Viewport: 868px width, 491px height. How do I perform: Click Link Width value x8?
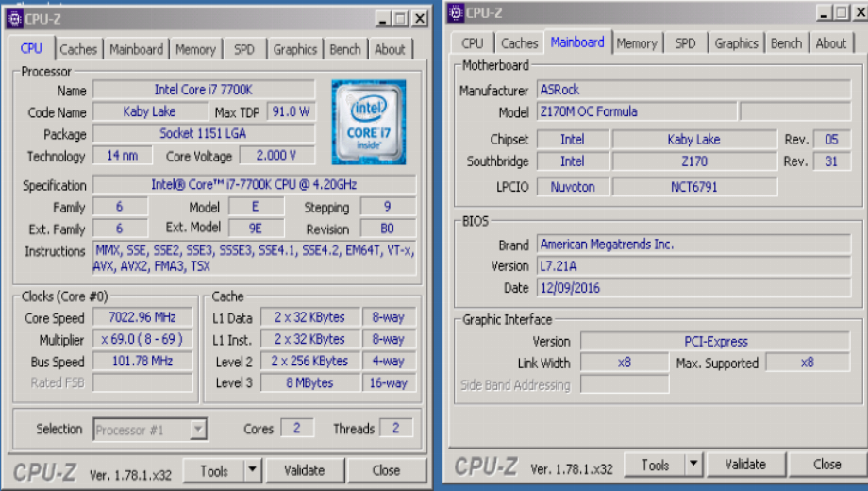click(625, 363)
